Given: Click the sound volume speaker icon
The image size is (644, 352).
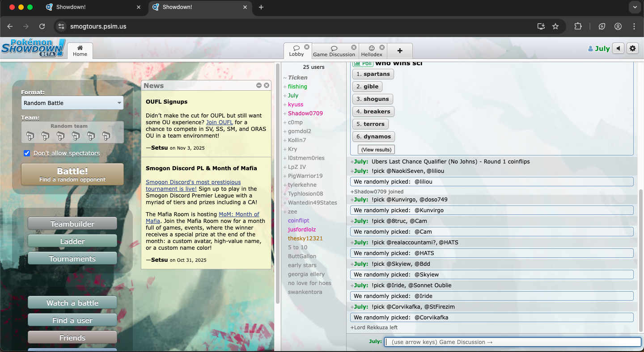Looking at the screenshot, I should [618, 48].
